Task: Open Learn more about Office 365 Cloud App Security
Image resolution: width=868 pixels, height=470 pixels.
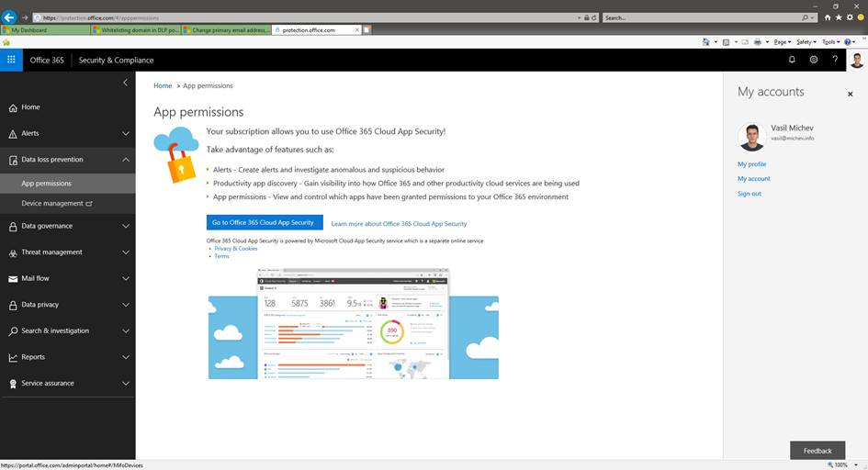Action: click(x=399, y=224)
